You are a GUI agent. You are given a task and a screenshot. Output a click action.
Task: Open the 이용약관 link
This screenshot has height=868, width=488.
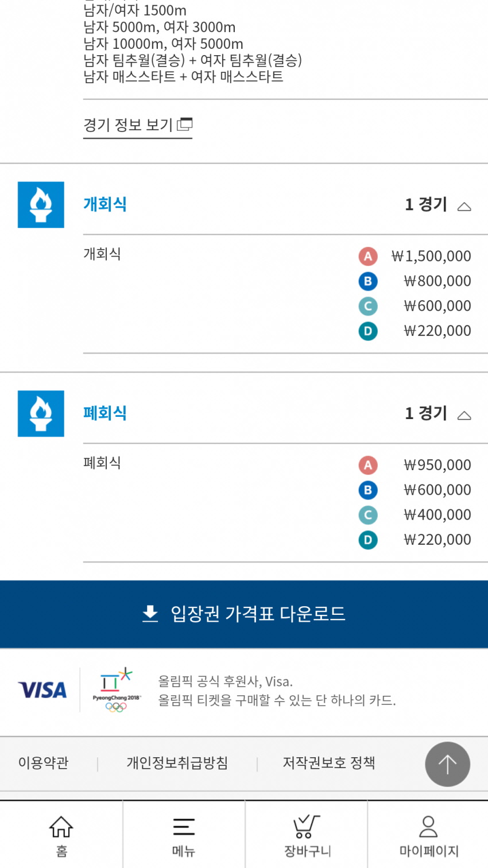tap(44, 763)
